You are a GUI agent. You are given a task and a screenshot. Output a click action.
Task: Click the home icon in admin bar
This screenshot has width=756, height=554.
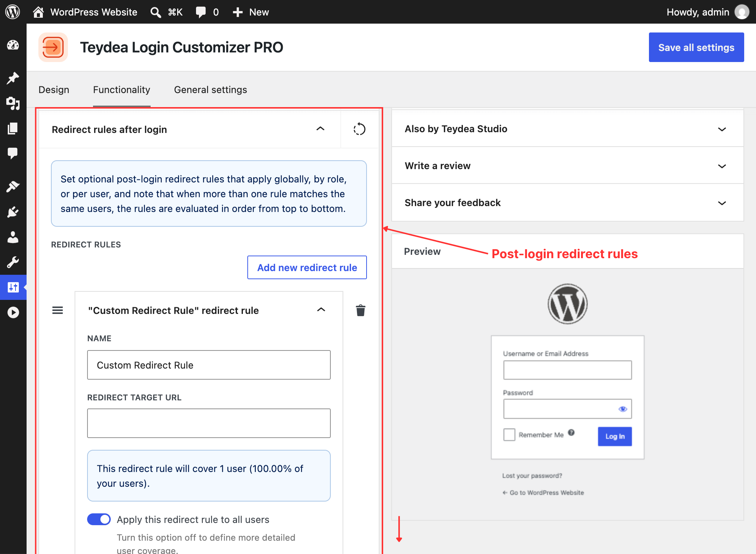click(x=38, y=12)
